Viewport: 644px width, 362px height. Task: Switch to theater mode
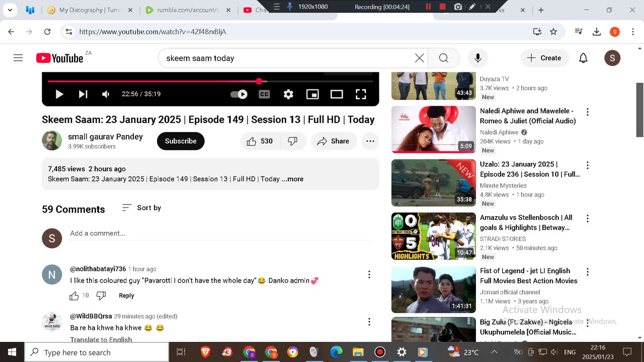[337, 94]
